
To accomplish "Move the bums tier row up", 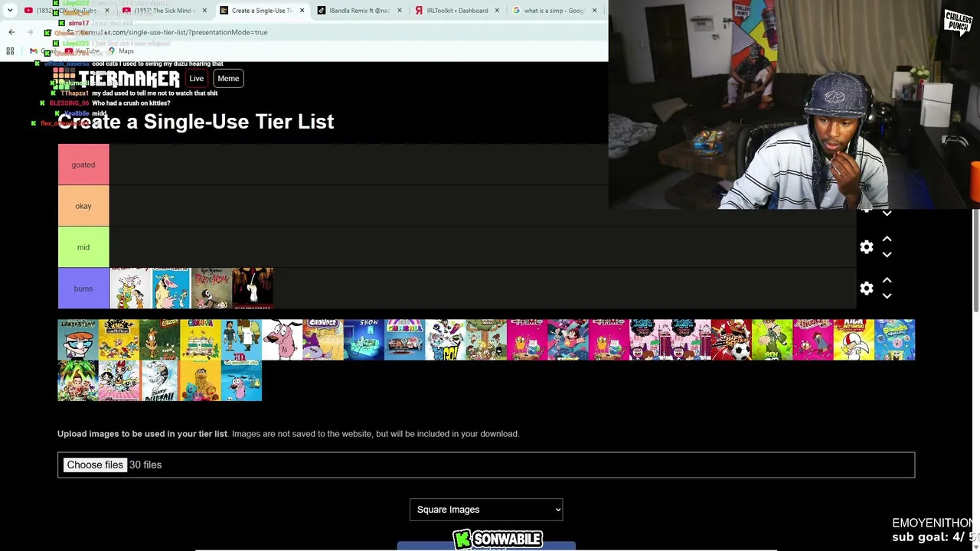I will pyautogui.click(x=887, y=281).
